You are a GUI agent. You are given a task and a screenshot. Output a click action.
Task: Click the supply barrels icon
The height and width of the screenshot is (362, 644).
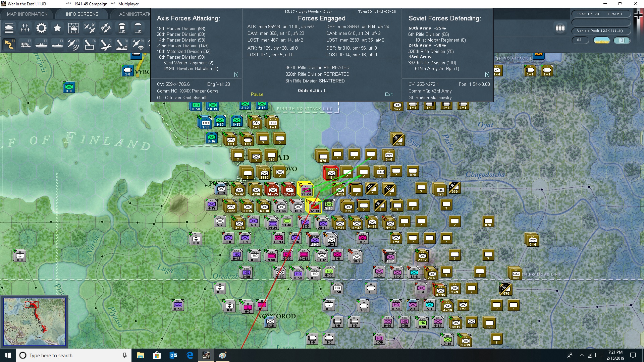pos(560,28)
